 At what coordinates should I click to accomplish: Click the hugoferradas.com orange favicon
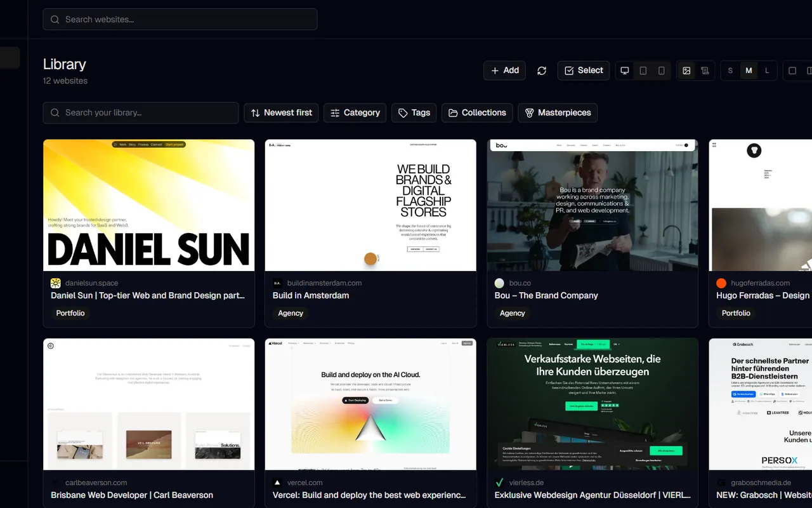point(721,283)
